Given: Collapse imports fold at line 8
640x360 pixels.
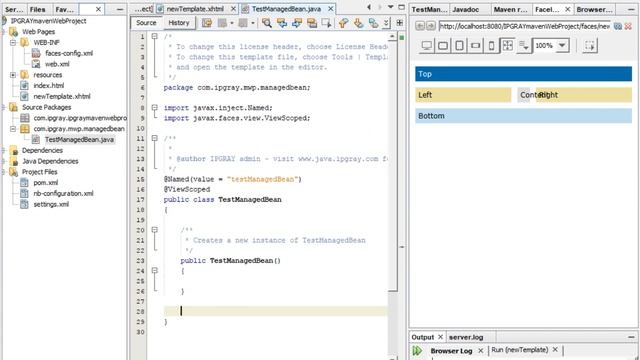Looking at the screenshot, I should click(x=155, y=108).
